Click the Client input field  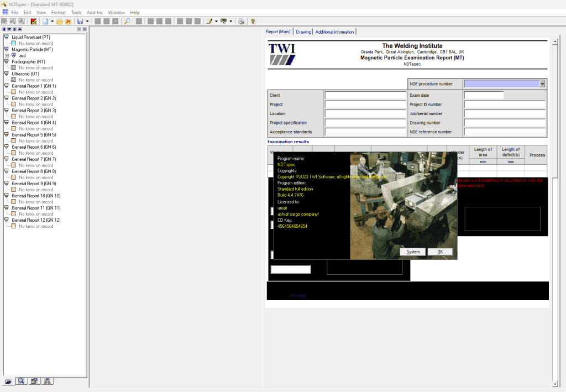(x=365, y=96)
